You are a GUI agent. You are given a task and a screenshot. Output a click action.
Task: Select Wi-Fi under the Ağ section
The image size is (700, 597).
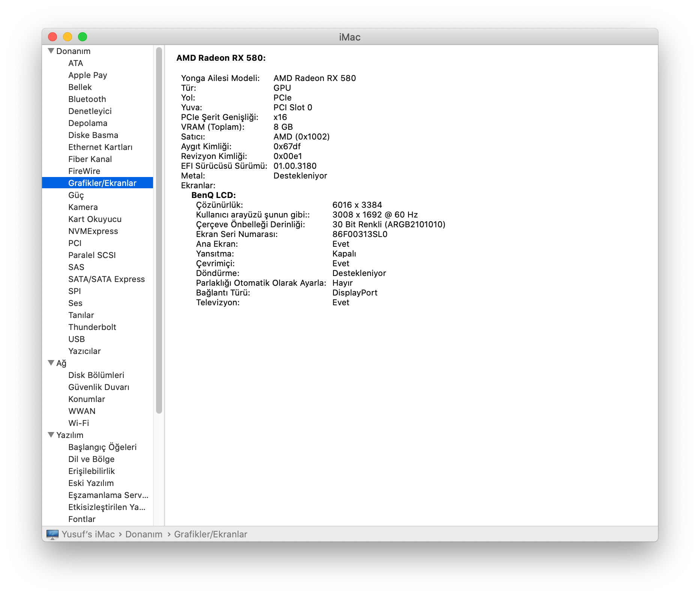click(x=78, y=423)
